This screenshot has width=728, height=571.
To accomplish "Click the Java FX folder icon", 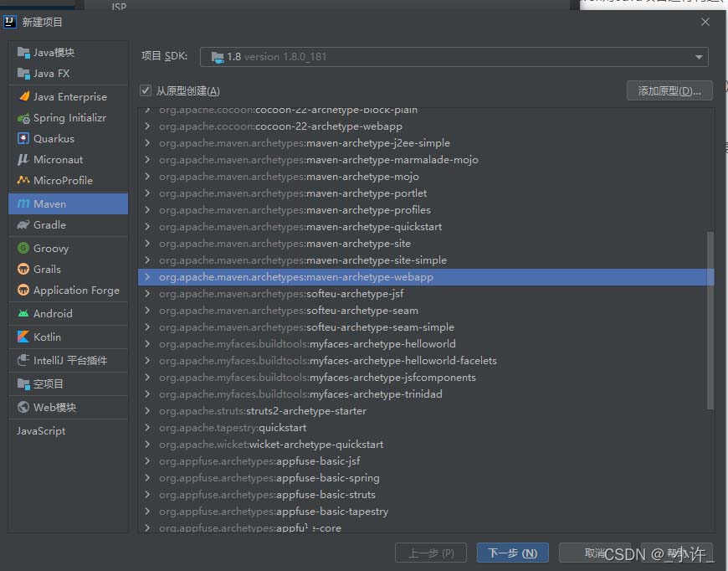I will tap(23, 74).
